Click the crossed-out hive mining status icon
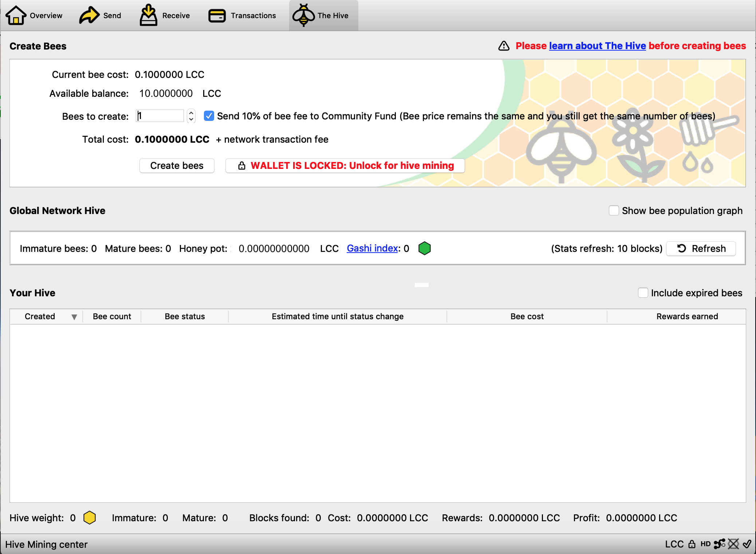Image resolution: width=756 pixels, height=554 pixels. (x=733, y=544)
